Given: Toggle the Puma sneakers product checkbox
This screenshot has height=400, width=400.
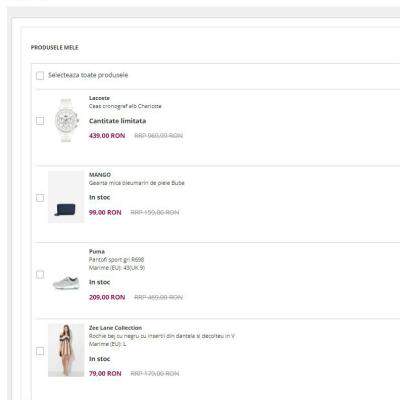Looking at the screenshot, I should (40, 275).
